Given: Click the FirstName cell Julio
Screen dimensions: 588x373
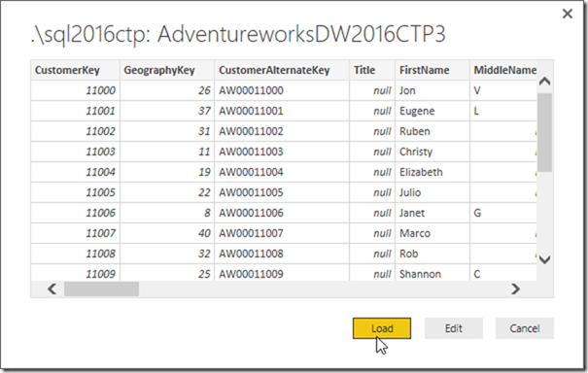Looking at the screenshot, I should click(x=432, y=192).
